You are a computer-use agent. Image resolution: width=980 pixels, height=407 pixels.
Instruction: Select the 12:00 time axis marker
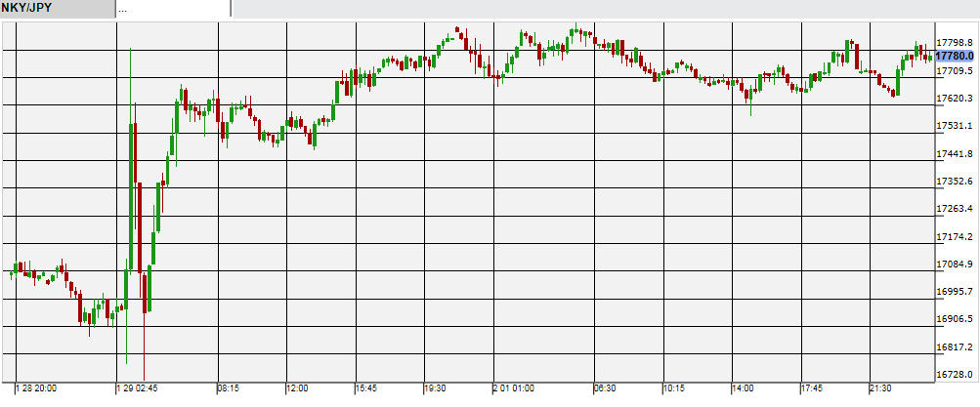pos(297,388)
